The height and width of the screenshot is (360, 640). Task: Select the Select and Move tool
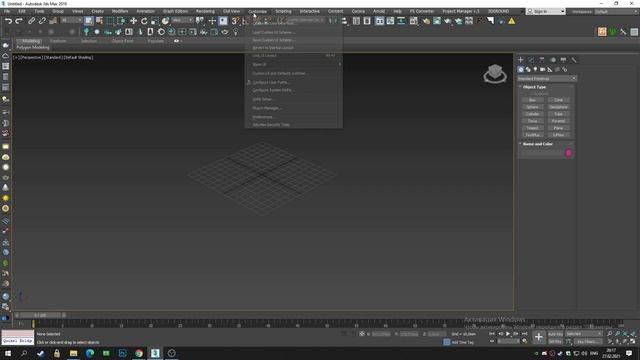point(133,21)
